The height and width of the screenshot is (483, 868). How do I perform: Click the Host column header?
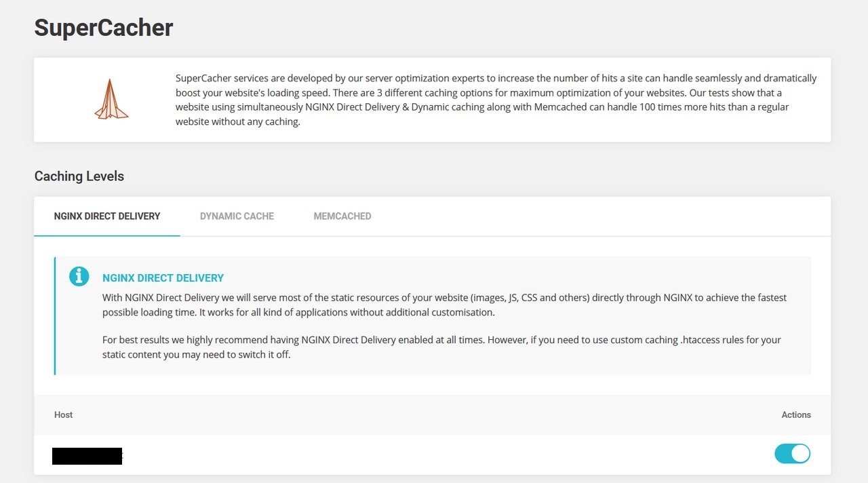[63, 414]
